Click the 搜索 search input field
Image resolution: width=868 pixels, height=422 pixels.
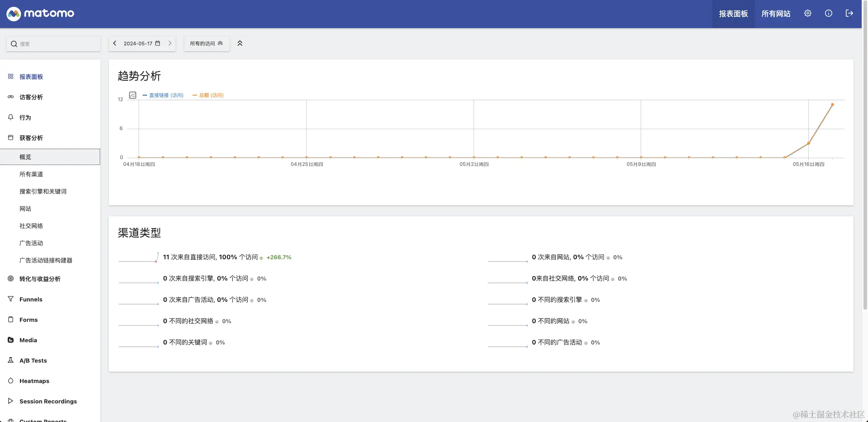53,44
